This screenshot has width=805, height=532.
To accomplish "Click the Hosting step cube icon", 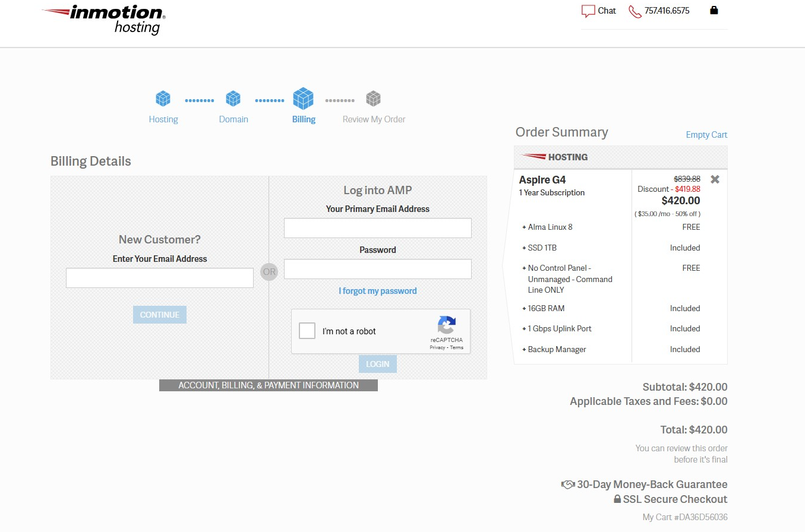I will coord(163,98).
